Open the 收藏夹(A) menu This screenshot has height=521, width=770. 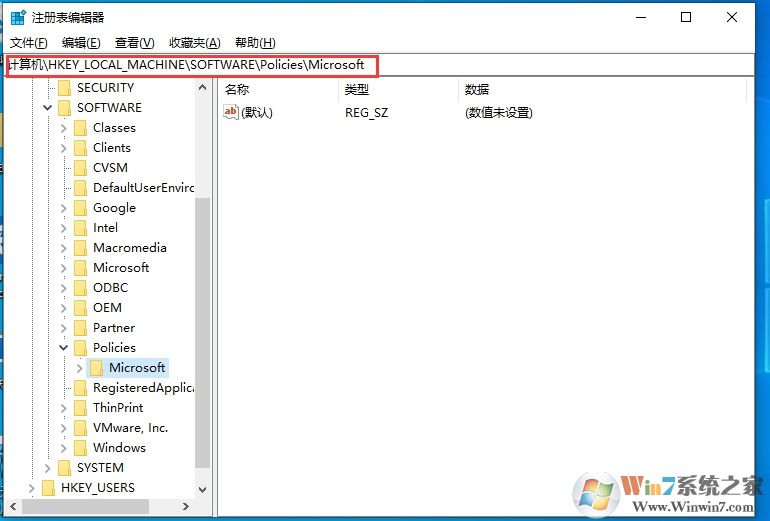(195, 43)
